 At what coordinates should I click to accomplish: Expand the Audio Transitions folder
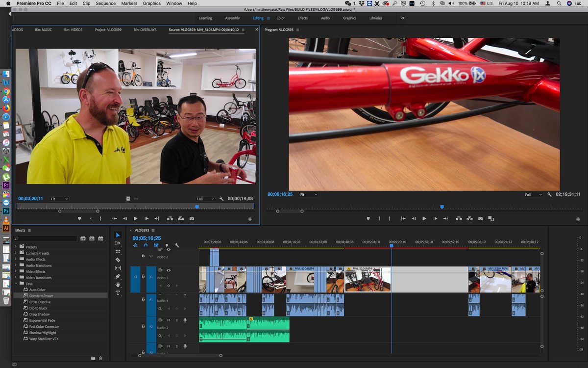pos(16,265)
